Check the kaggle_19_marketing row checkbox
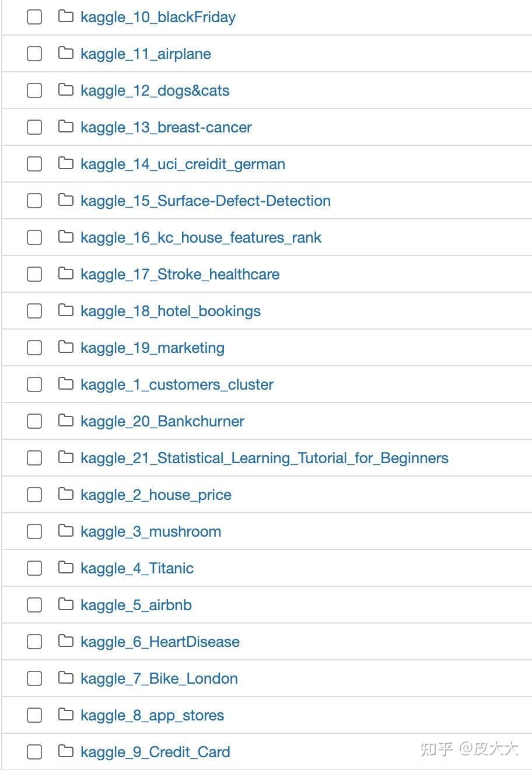The image size is (532, 770). [x=34, y=348]
